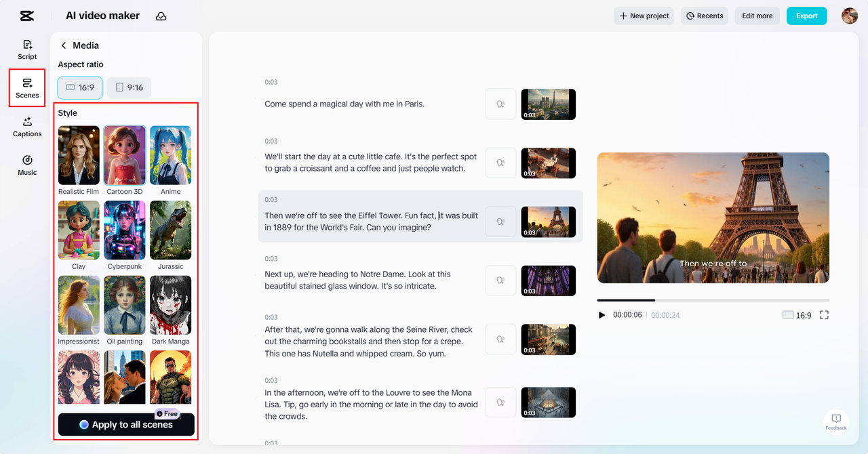Open the Captions panel
Image resolution: width=868 pixels, height=454 pixels.
(27, 127)
